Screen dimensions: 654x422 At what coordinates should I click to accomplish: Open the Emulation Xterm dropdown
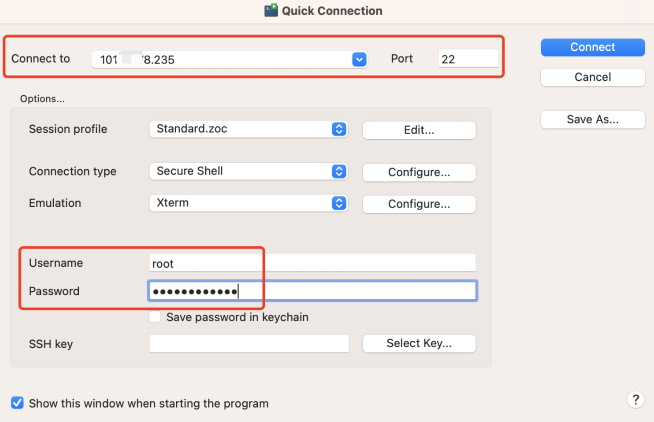tap(249, 203)
